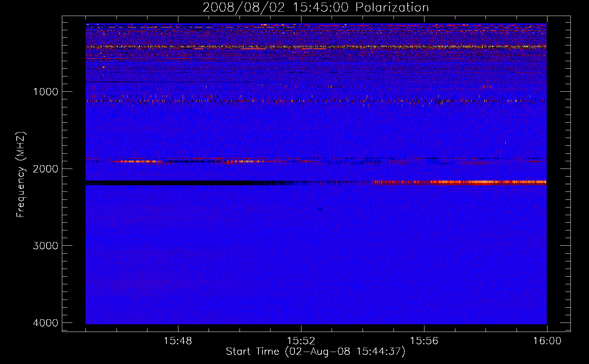This screenshot has width=589, height=364.
Task: Select the 3000 tick label on frequency axis
Action: coord(46,246)
